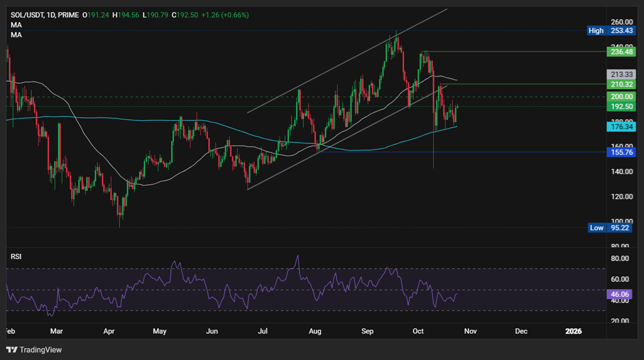Click the second MA indicator legend

16,34
